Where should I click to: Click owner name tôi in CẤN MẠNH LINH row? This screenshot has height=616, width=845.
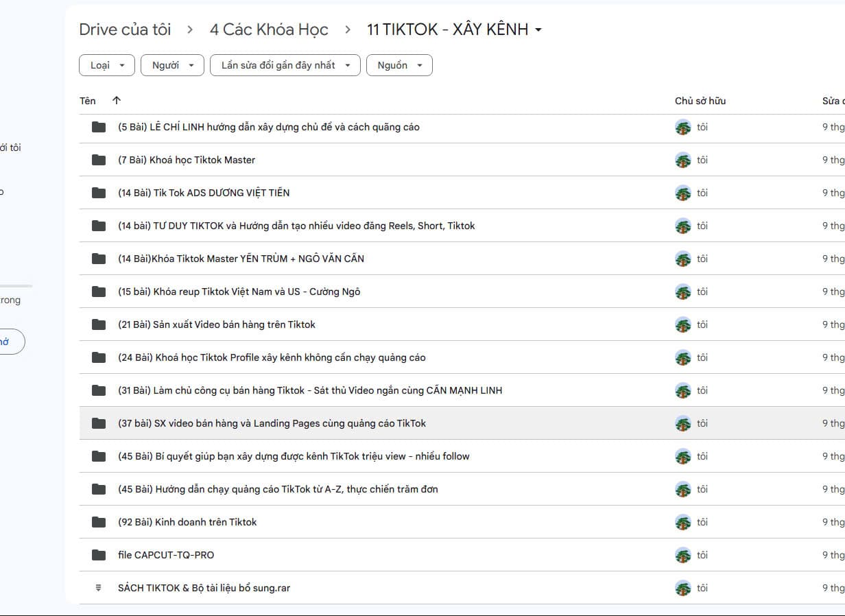click(x=702, y=390)
